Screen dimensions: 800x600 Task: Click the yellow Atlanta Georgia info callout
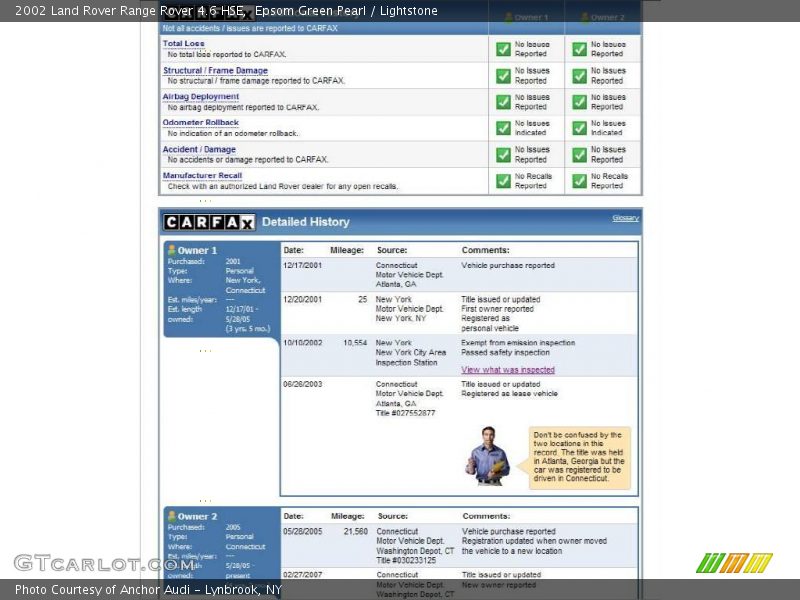(580, 457)
